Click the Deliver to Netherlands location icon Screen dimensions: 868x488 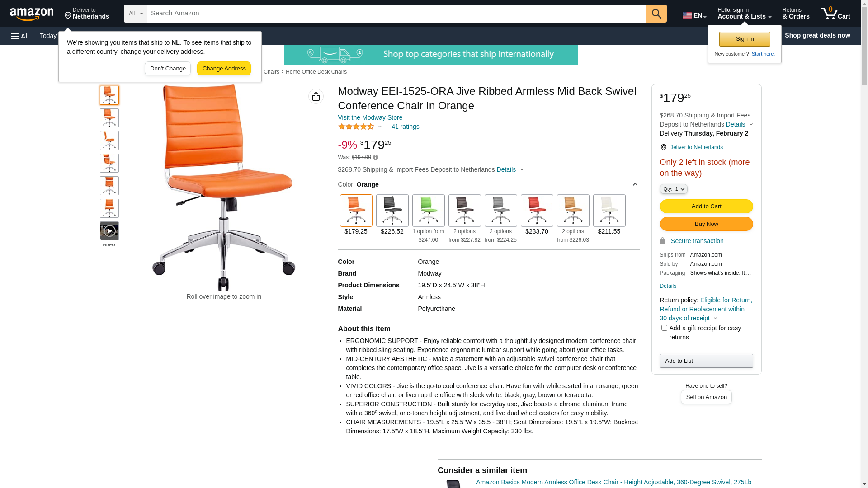click(x=663, y=147)
